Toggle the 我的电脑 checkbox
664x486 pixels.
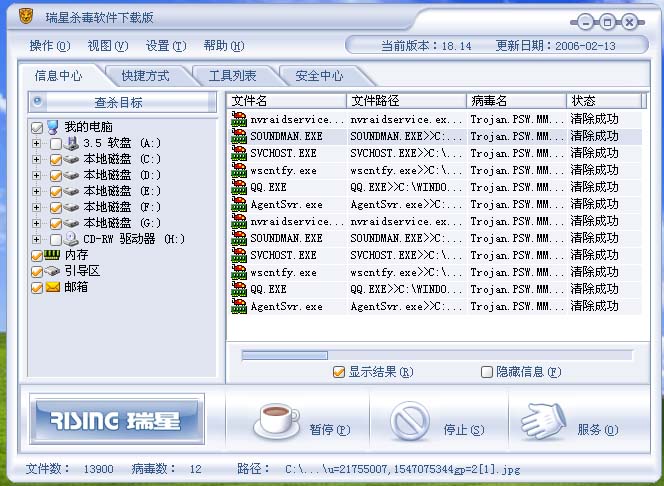[x=37, y=127]
